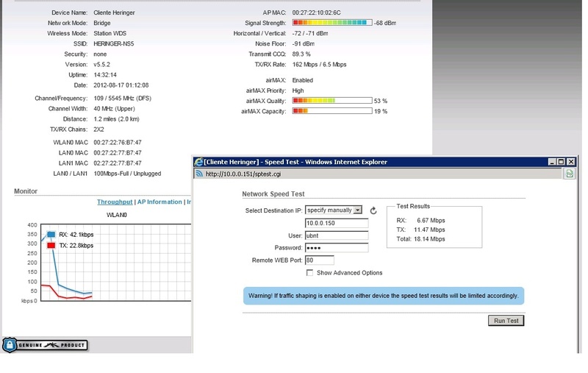Click the TX/RX Rate value 162 Mbps / 6.5 Mbps
The height and width of the screenshot is (373, 588).
[x=319, y=65]
